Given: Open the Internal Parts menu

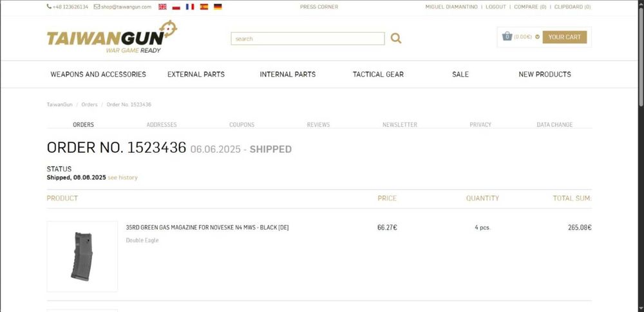Looking at the screenshot, I should 288,74.
